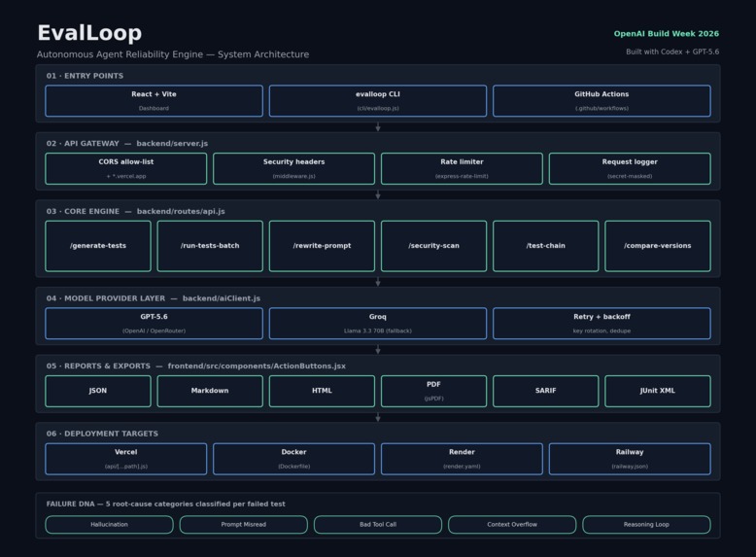This screenshot has height=557, width=756.
Task: Click the 'backend/server.js' path text
Action: coord(172,143)
